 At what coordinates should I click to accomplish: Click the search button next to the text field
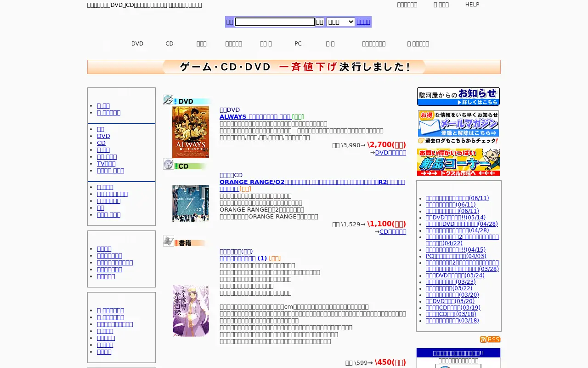coord(320,22)
